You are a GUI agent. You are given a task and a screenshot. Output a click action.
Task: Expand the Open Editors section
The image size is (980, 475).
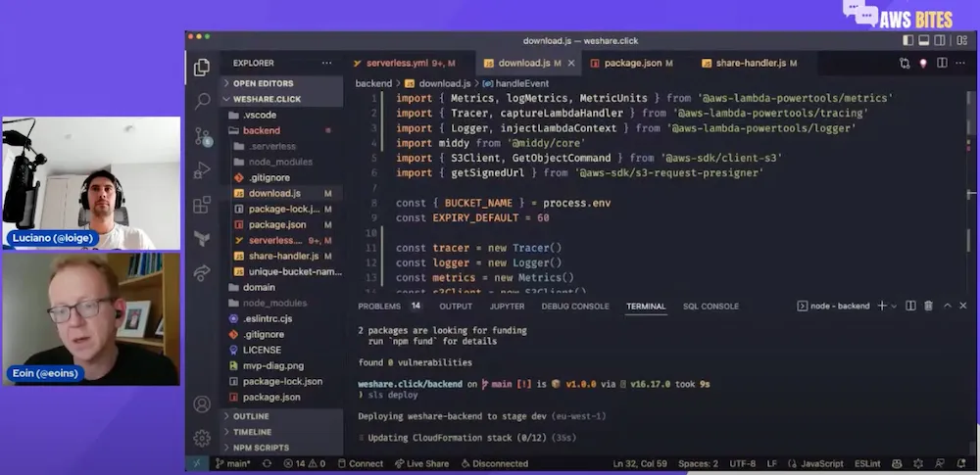282,83
